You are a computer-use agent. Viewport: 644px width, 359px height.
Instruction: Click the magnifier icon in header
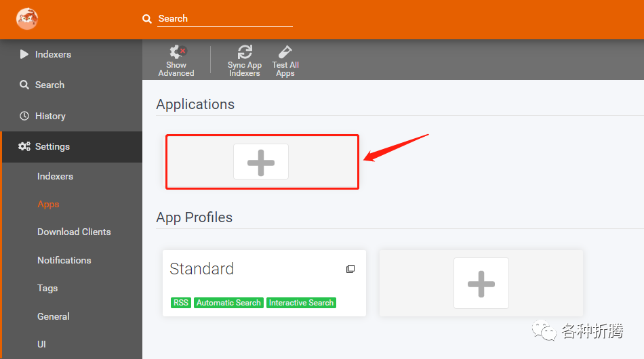[147, 19]
